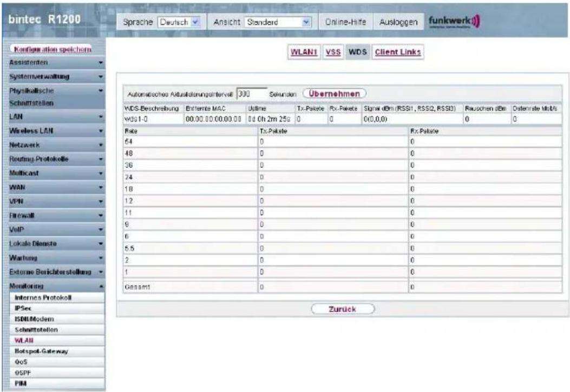
Task: Click the funkwerk logo
Action: click(454, 22)
